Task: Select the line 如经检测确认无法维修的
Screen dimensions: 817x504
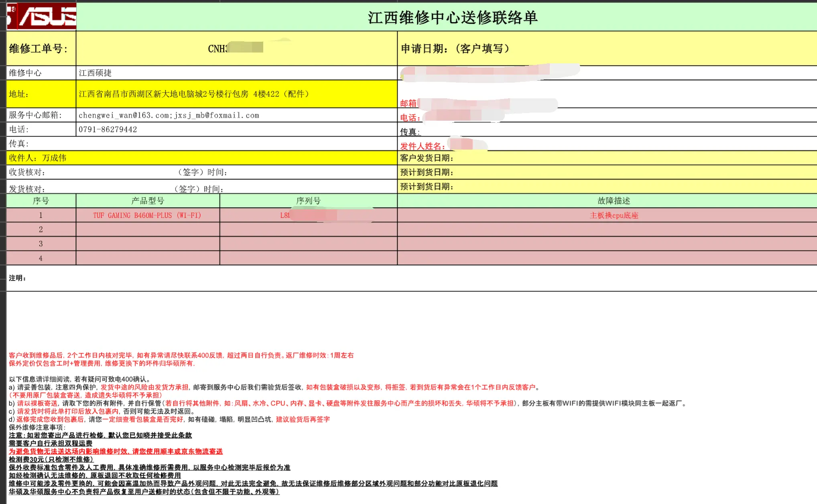Action: (95, 476)
